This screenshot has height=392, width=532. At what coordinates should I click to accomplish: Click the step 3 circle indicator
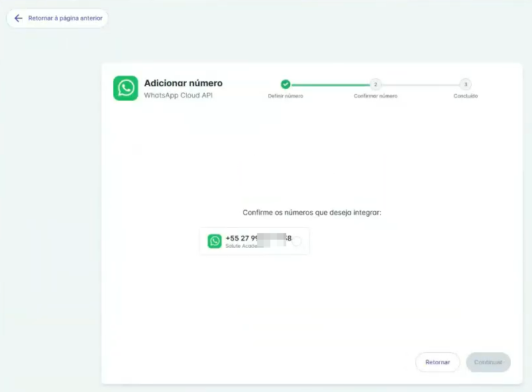coord(466,84)
